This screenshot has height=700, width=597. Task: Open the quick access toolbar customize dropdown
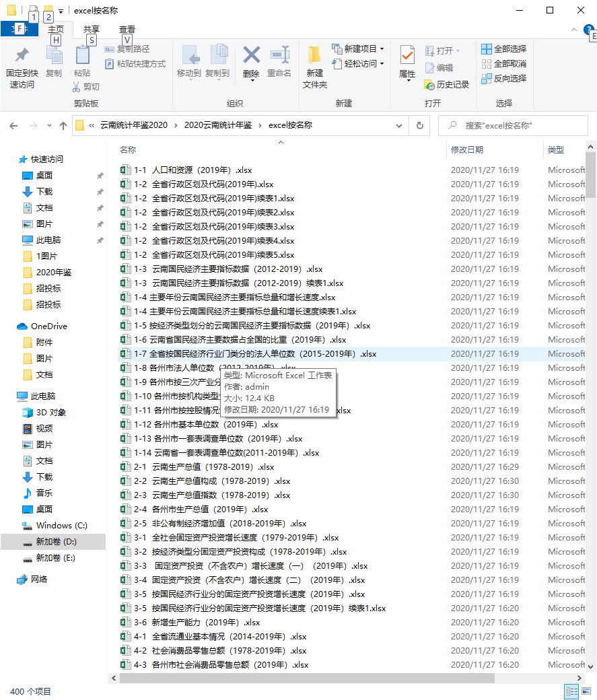click(x=61, y=11)
